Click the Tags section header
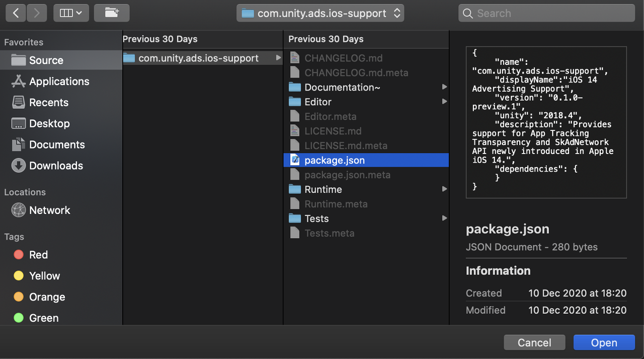 14,237
